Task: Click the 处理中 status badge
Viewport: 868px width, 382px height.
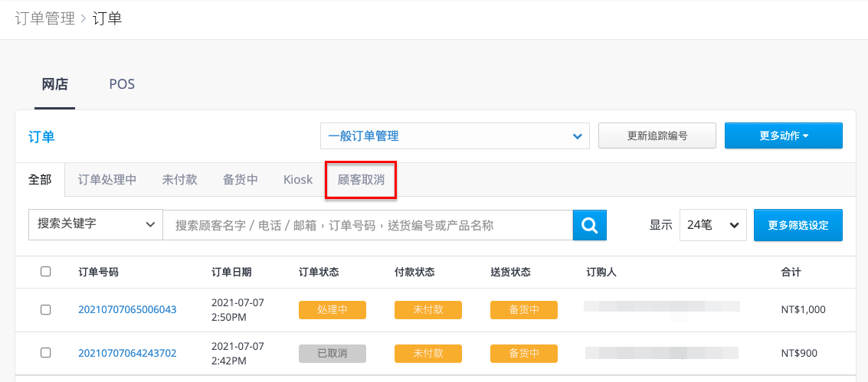Action: (332, 309)
